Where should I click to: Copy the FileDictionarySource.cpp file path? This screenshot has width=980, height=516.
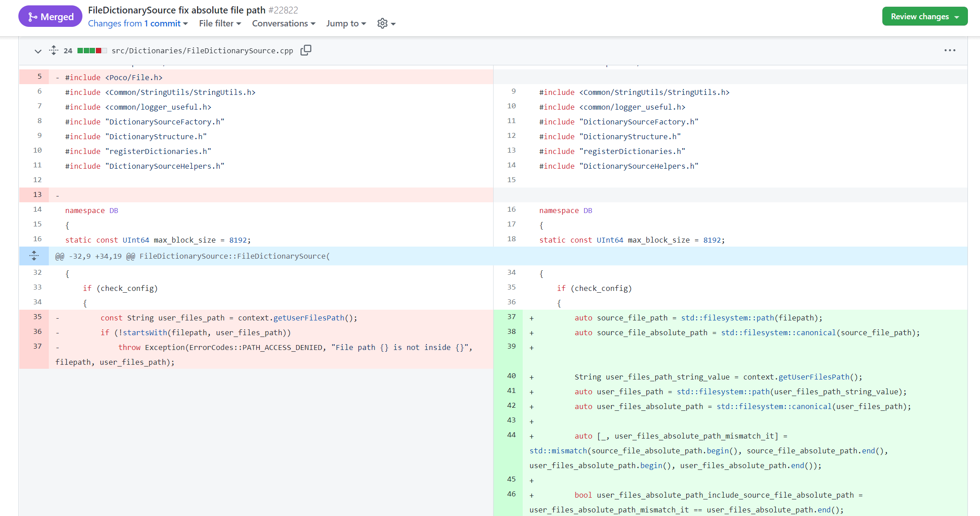(306, 50)
